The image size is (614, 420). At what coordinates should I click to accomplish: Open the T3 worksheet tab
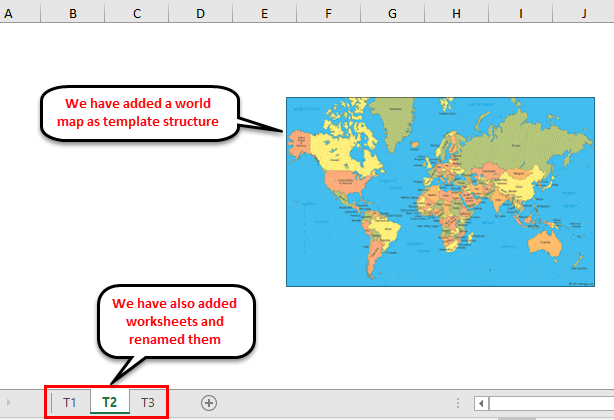click(148, 402)
